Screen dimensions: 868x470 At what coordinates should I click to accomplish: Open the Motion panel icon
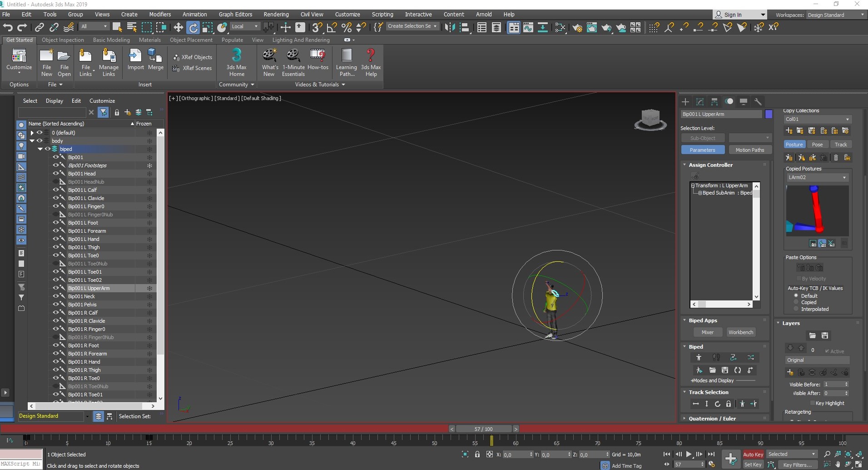click(x=729, y=101)
